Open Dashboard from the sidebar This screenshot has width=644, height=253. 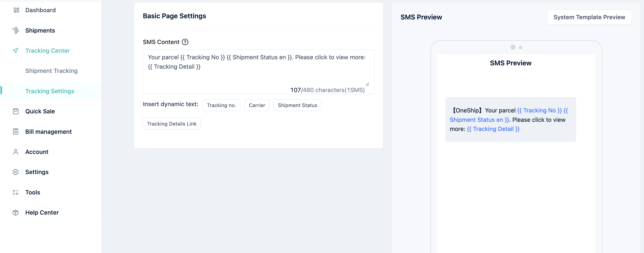pyautogui.click(x=41, y=10)
